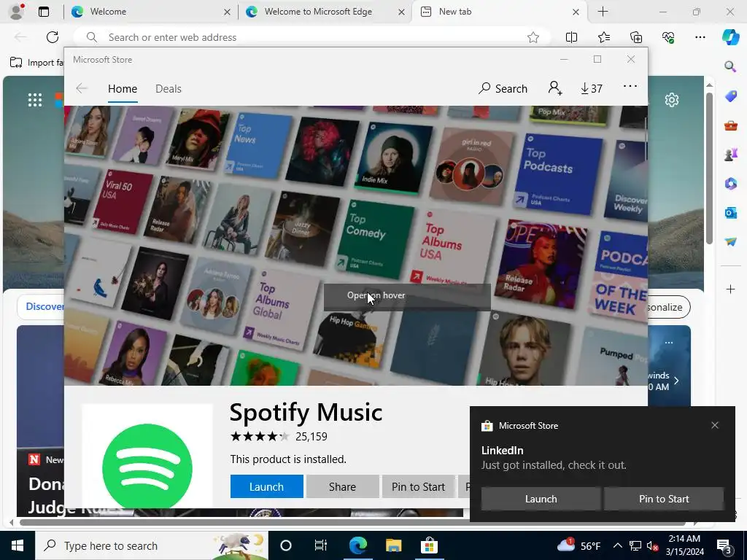The height and width of the screenshot is (560, 747).
Task: Click the taskbar search box
Action: (x=152, y=545)
